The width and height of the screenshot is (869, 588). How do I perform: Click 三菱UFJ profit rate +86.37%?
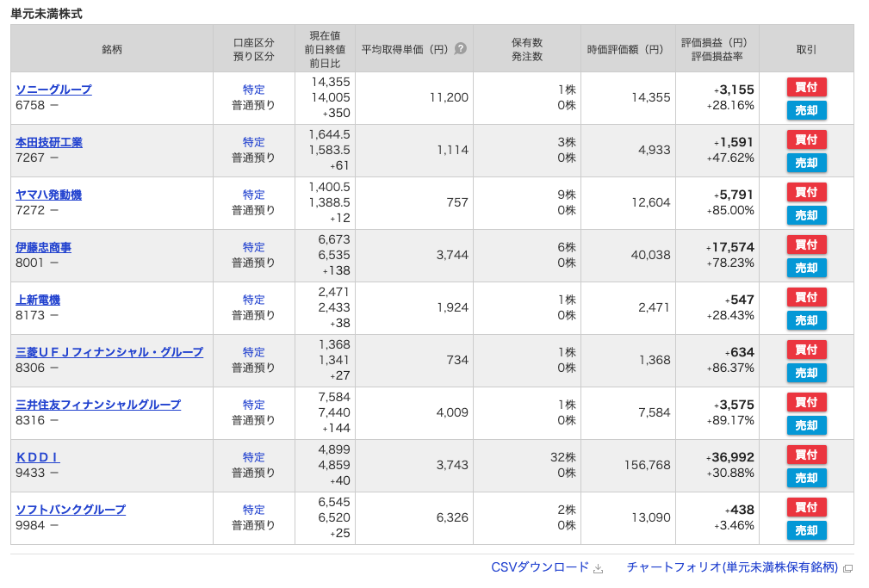pos(730,368)
